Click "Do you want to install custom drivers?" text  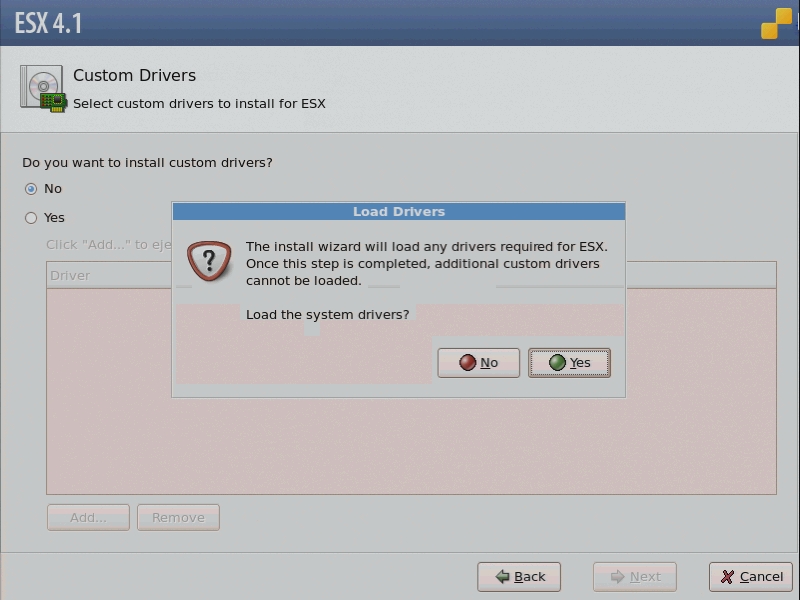pyautogui.click(x=147, y=163)
